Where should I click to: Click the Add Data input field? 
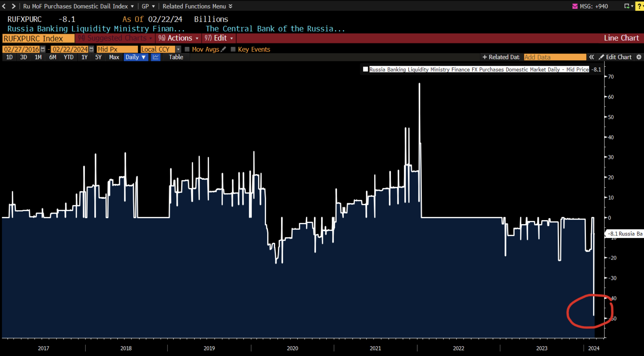point(555,57)
